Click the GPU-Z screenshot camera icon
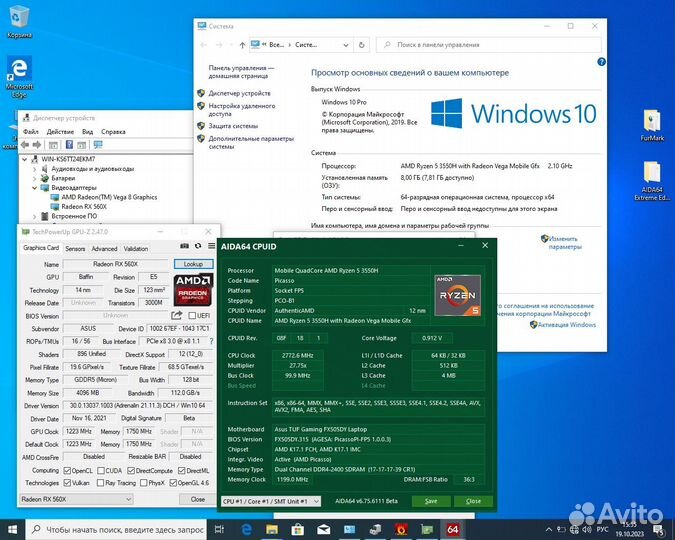Screen dimensions: 675x540 click(x=184, y=247)
